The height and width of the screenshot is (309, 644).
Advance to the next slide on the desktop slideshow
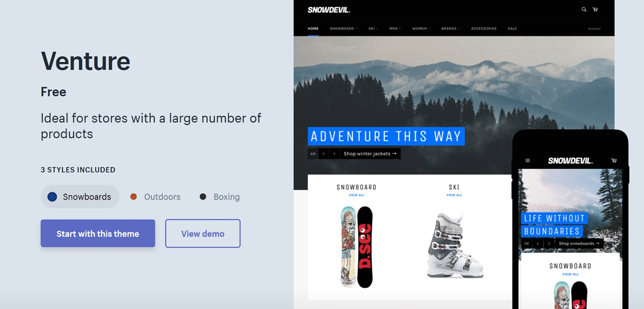coord(334,154)
